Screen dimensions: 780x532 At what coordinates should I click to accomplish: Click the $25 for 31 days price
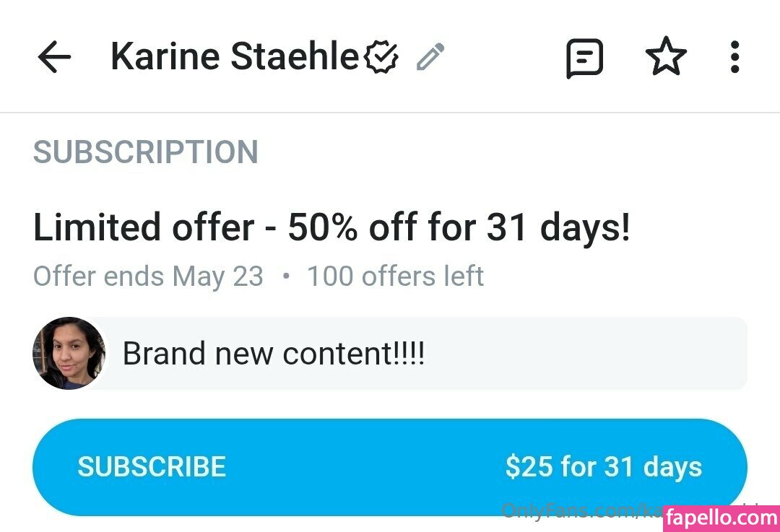coord(603,467)
